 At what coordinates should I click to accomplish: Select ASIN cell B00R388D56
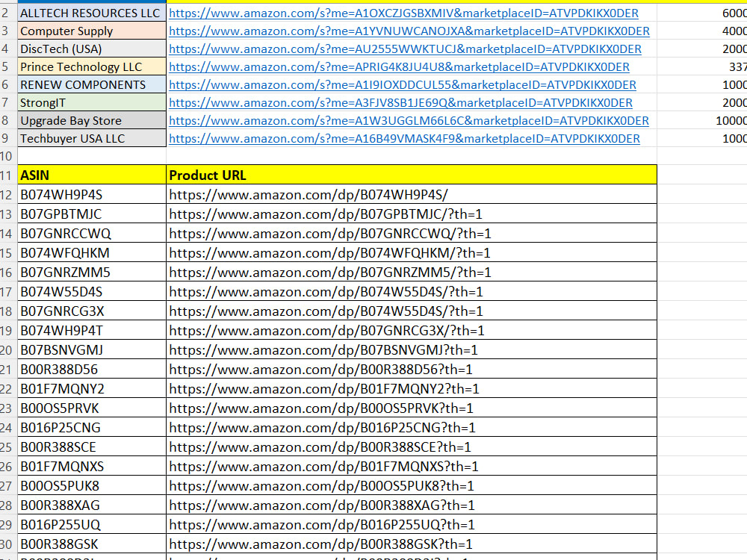(92, 370)
